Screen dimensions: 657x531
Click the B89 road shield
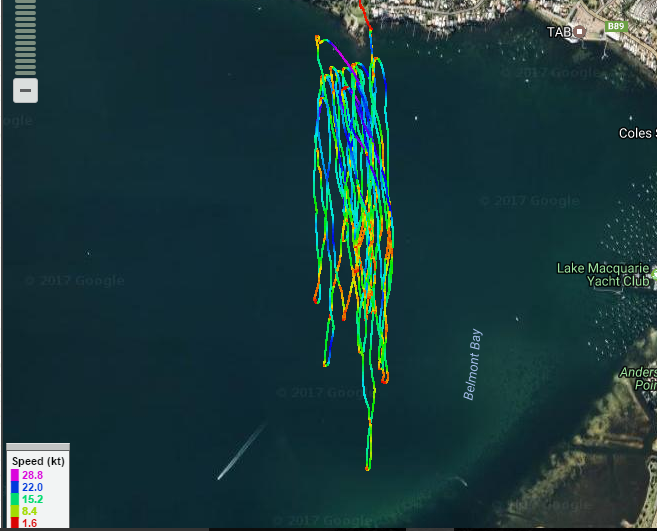click(616, 27)
